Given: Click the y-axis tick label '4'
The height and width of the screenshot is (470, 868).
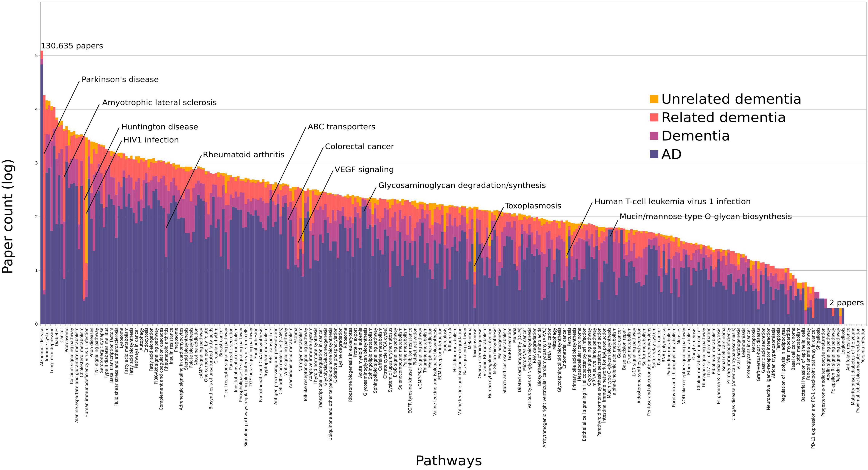Looking at the screenshot, I should tap(36, 109).
